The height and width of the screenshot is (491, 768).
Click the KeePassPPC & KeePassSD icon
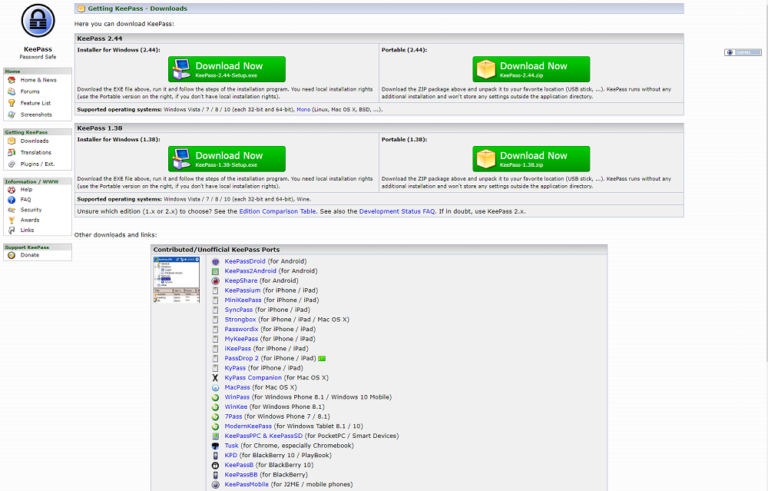(215, 436)
